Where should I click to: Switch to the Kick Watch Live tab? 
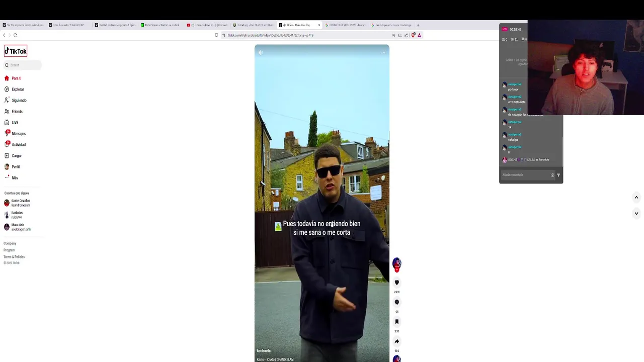coord(160,25)
